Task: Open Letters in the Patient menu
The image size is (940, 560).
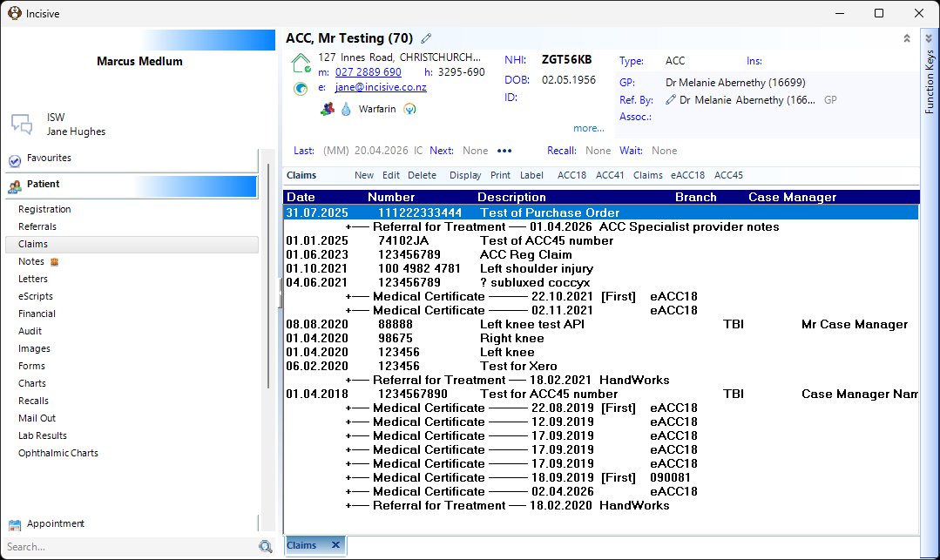Action: point(33,279)
